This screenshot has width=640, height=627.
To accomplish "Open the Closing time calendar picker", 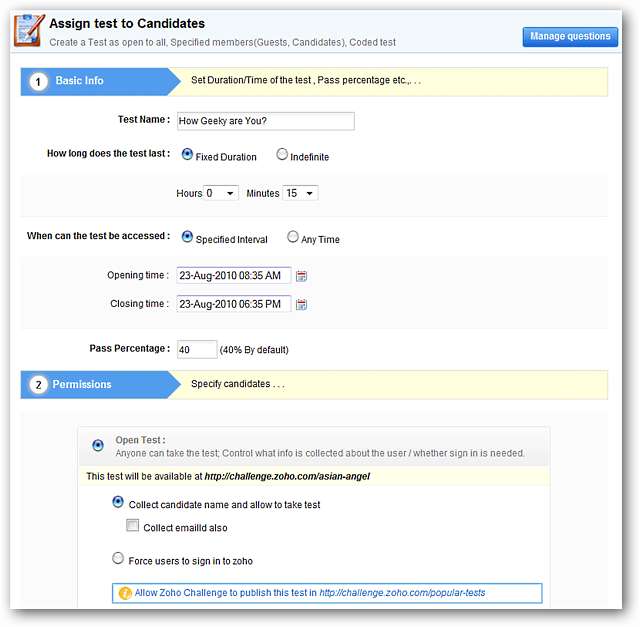I will click(301, 304).
